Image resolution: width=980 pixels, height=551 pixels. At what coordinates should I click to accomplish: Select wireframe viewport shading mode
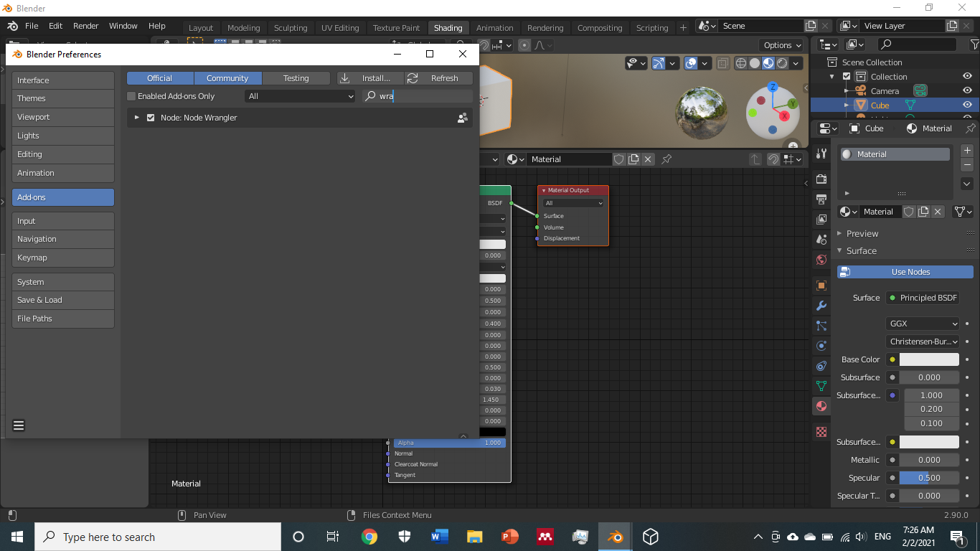pyautogui.click(x=741, y=63)
